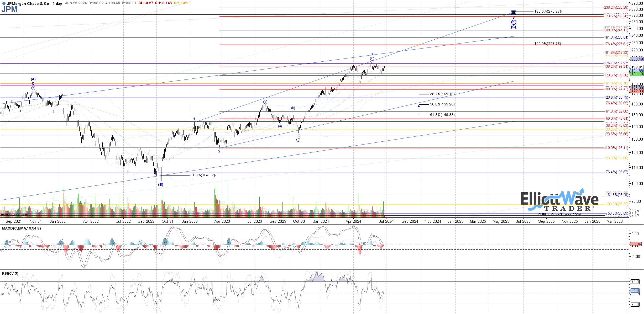Click the 'Jan-2023' date axis label

[x=190, y=221]
